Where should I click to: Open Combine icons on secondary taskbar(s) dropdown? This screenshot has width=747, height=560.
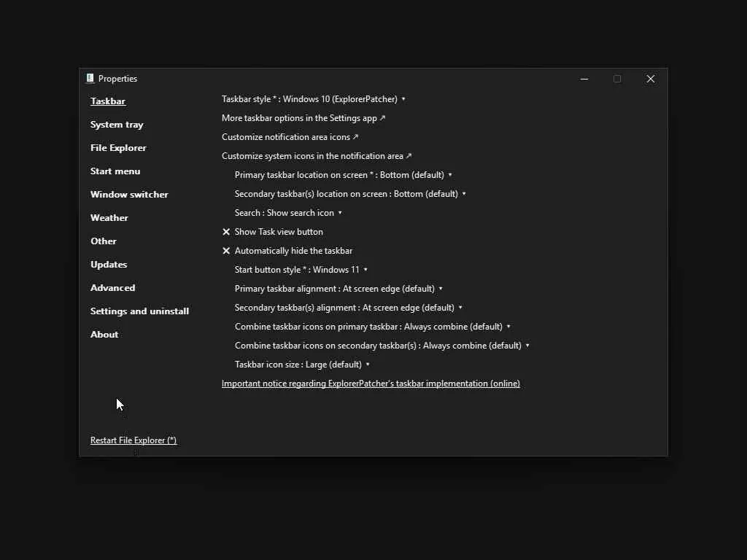tap(382, 346)
